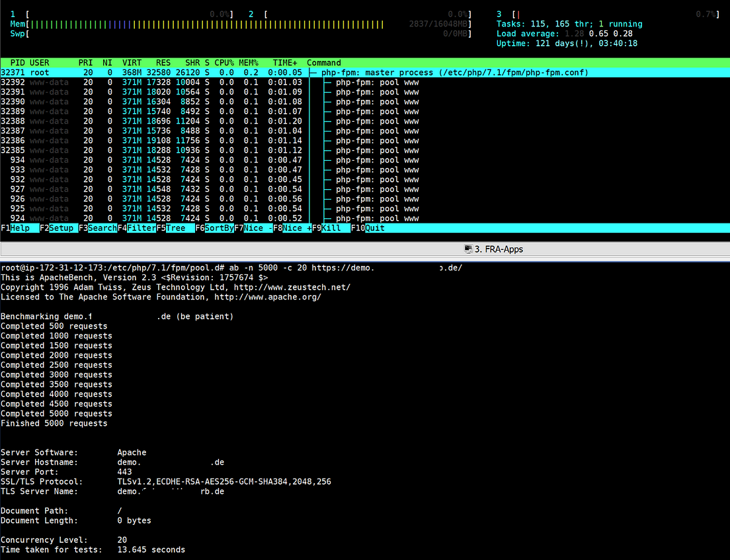This screenshot has height=560, width=730.
Task: Click F10 Quit in htop
Action: 368,228
